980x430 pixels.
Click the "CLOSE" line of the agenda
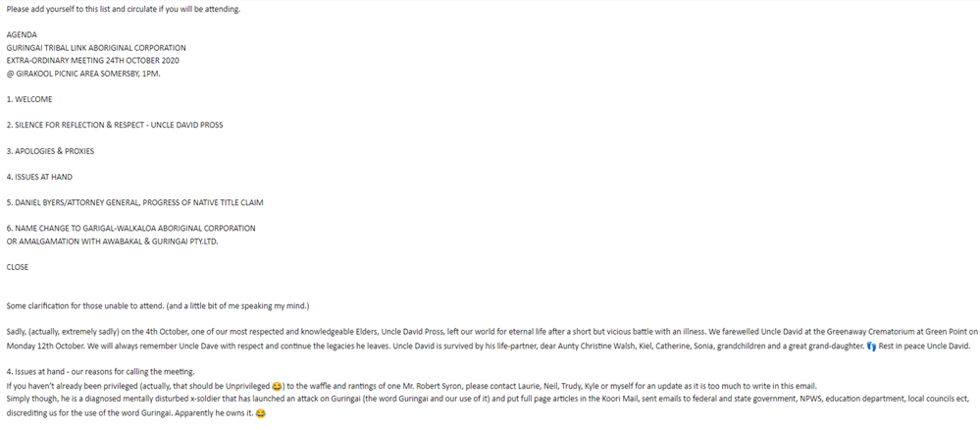[18, 267]
